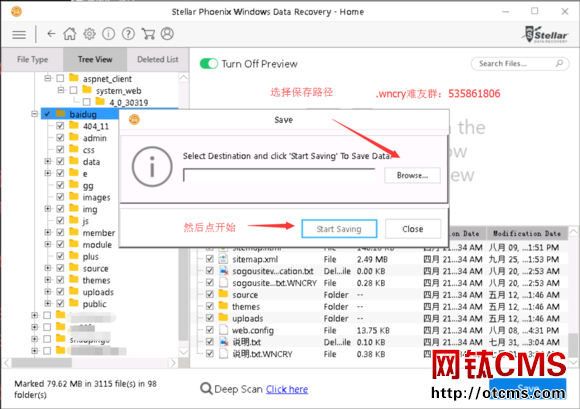
Task: Expand the img folder node
Action: click(48, 209)
